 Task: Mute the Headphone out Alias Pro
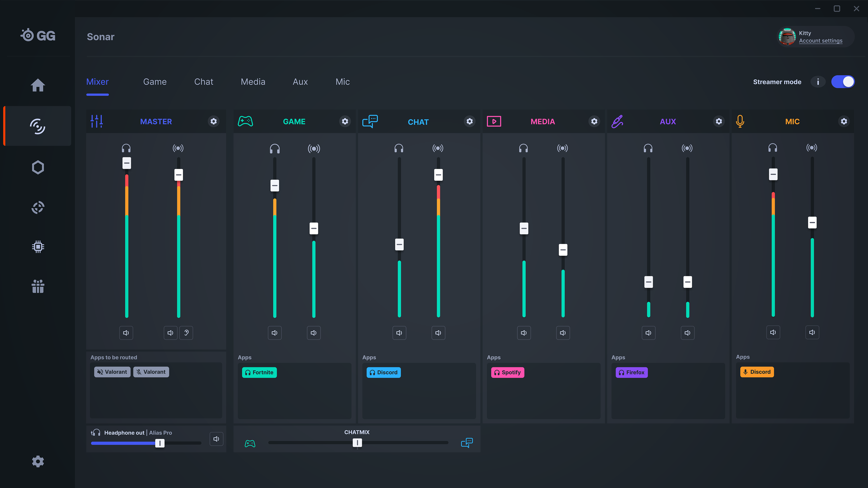216,439
